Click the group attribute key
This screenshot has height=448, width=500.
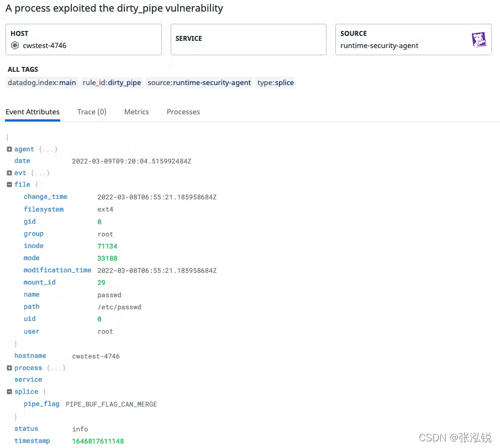coord(34,234)
